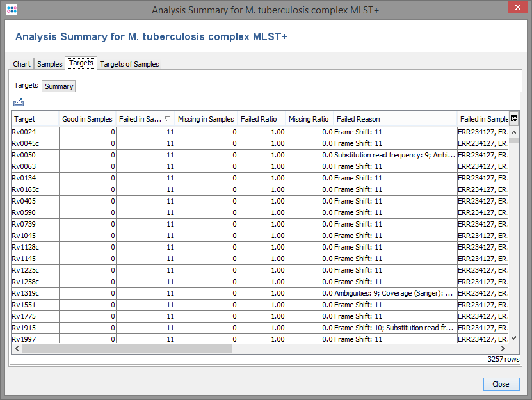The image size is (532, 400).
Task: Click horizontal scrollbar right arrow
Action: (x=503, y=349)
